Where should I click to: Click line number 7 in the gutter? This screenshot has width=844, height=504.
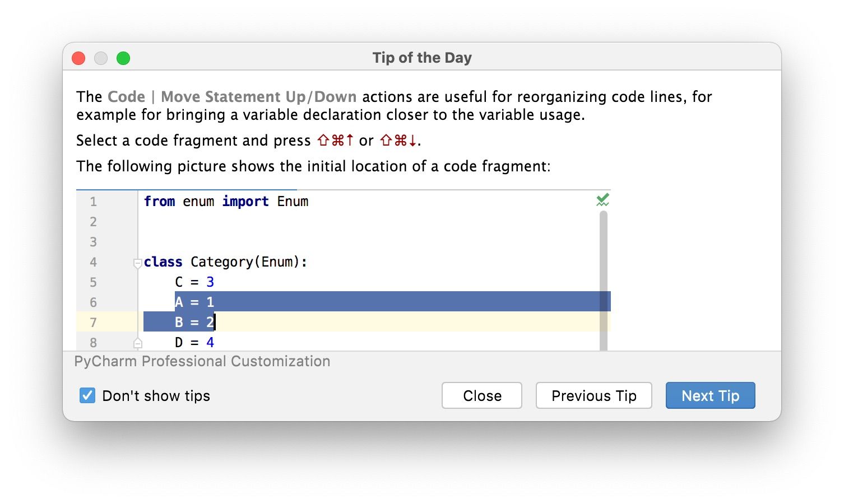(93, 323)
